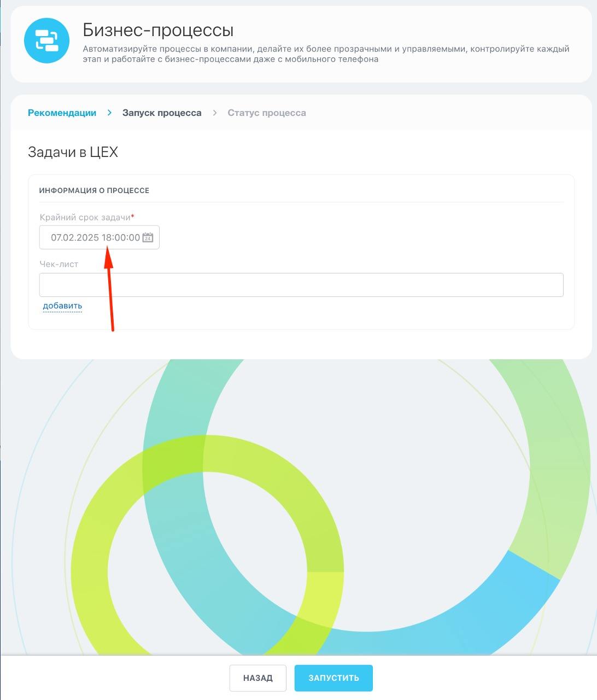
Task: Click the description text under Бизнес-процессы title
Action: pos(326,54)
